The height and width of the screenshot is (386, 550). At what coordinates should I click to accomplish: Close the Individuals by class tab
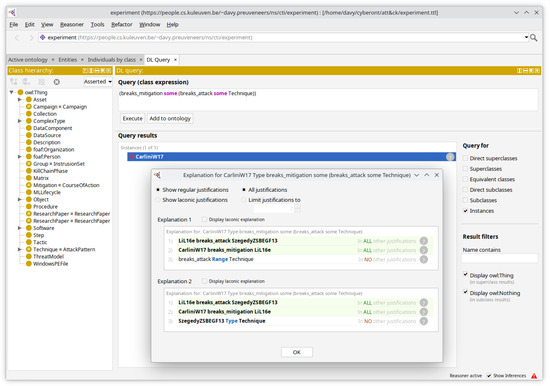[141, 60]
